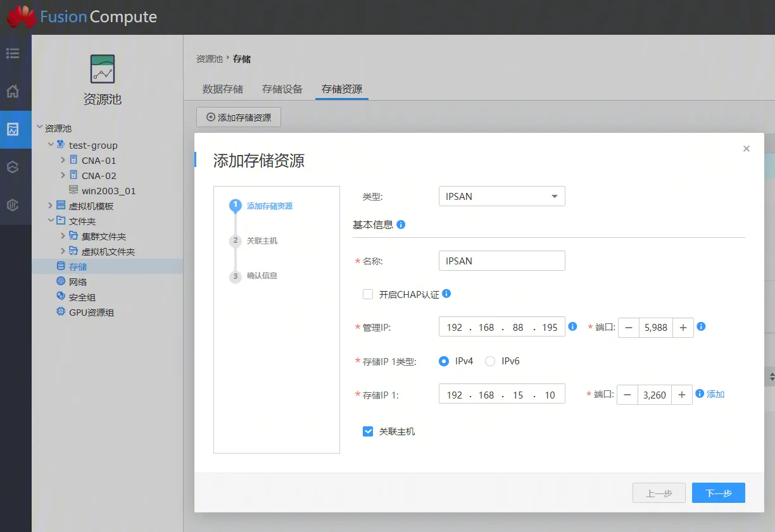Screen dimensions: 775x532
Task: Increase management port with plus button
Action: pos(683,328)
